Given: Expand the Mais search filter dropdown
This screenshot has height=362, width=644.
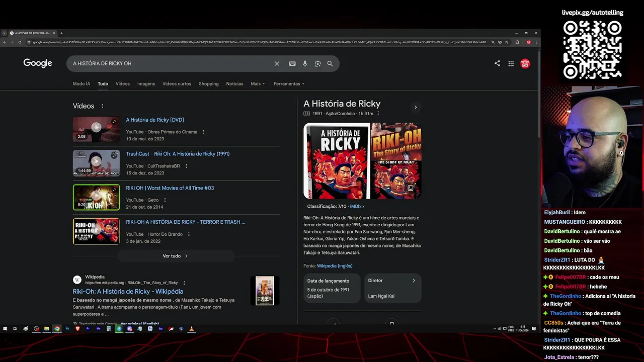Looking at the screenshot, I should pos(258,84).
